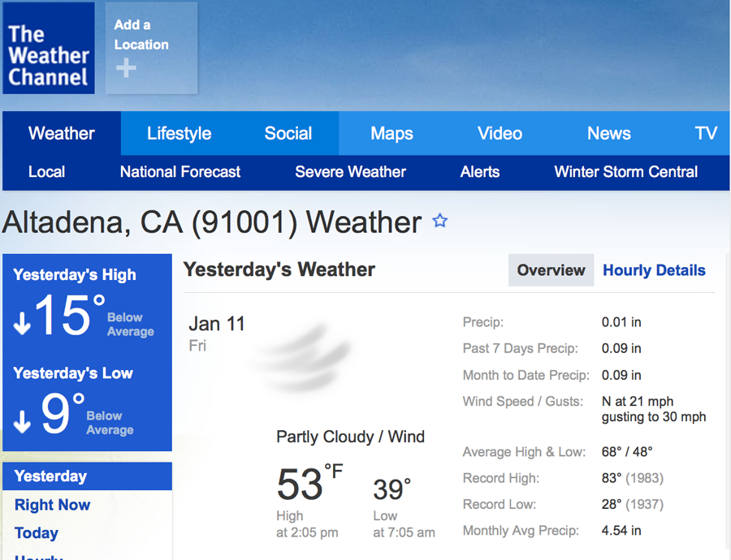This screenshot has height=560, width=731.
Task: Select the Overview tab
Action: tap(551, 270)
